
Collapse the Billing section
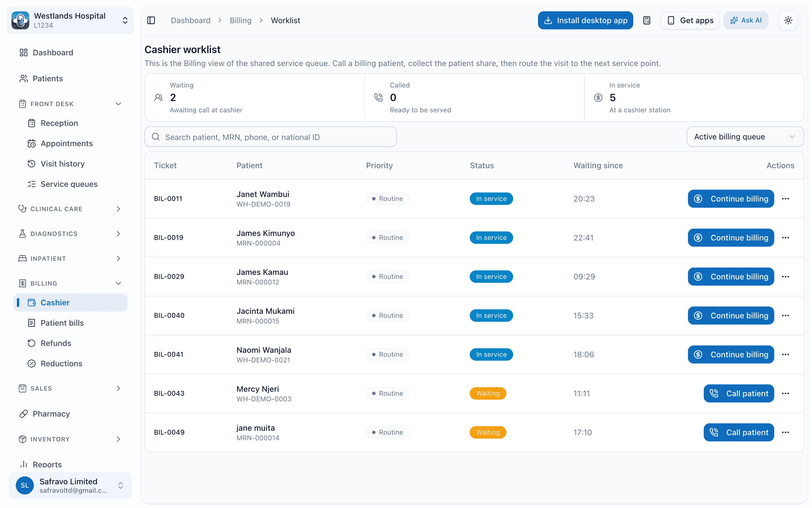70,283
